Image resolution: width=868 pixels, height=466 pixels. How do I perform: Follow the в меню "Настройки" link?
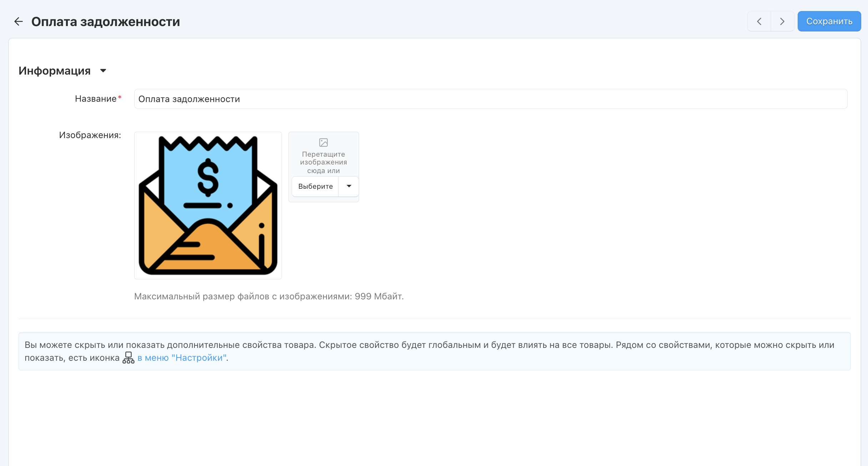click(182, 358)
